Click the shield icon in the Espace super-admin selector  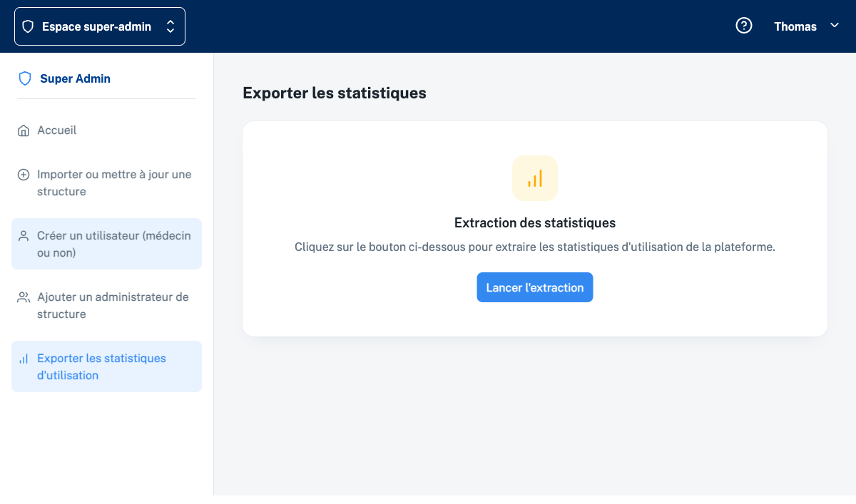tap(29, 26)
